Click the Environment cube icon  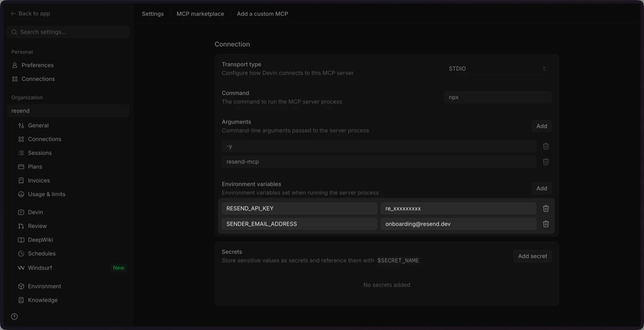(x=21, y=286)
